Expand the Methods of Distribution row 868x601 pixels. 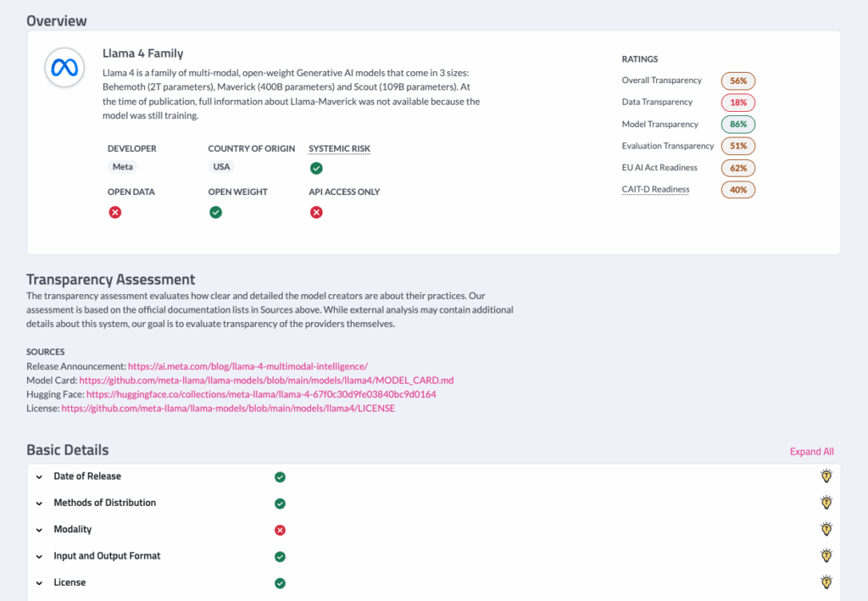(x=39, y=504)
